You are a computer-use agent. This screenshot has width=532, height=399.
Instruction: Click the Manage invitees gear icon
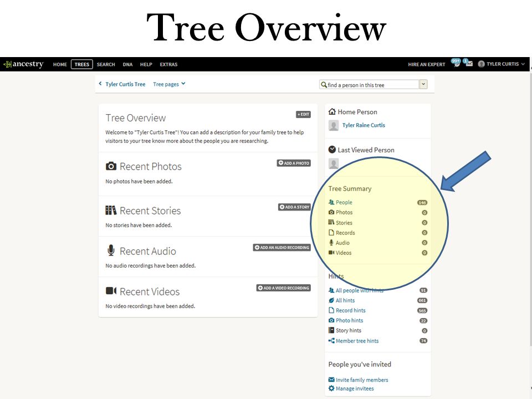[x=331, y=388]
